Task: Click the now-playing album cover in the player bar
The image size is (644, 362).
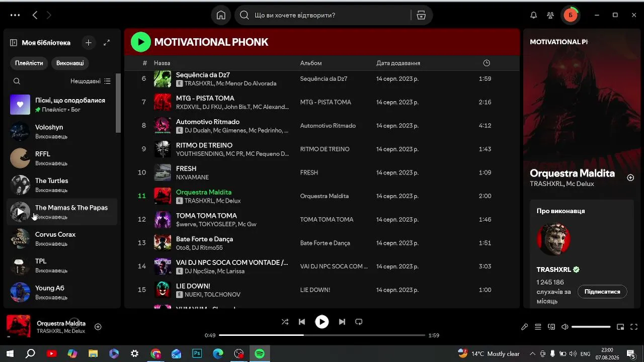Action: pyautogui.click(x=18, y=327)
